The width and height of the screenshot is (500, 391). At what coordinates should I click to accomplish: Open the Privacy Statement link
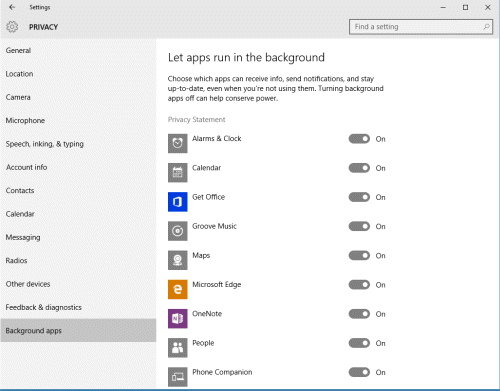coord(196,120)
